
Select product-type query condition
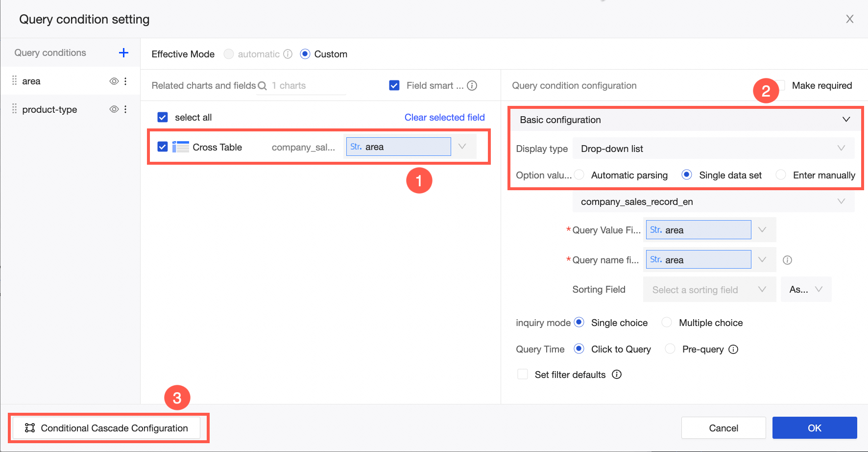click(70, 109)
